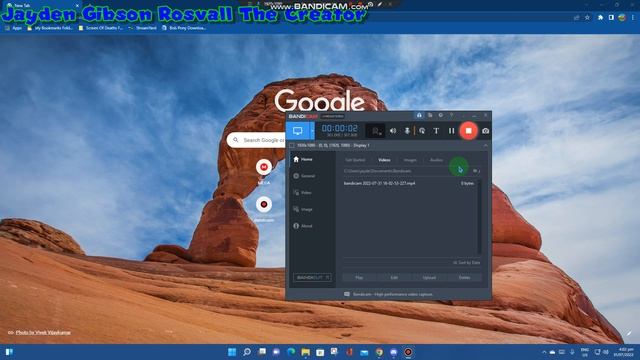Toggle Bandicam speaker sound icon
This screenshot has width=640, height=360.
click(x=393, y=131)
